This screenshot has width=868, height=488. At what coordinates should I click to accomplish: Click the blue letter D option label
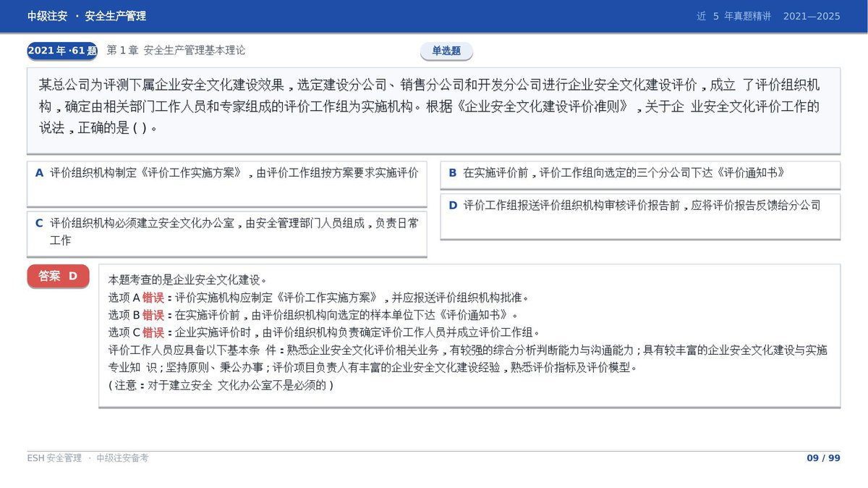(x=453, y=205)
